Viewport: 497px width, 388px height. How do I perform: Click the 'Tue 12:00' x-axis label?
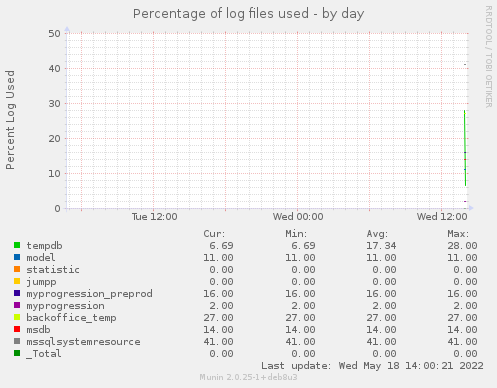[x=155, y=217]
